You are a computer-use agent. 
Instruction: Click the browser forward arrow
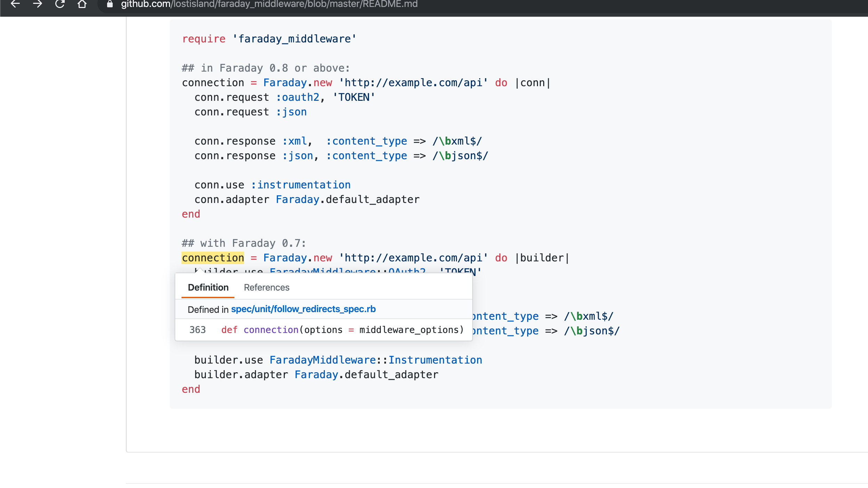(38, 4)
